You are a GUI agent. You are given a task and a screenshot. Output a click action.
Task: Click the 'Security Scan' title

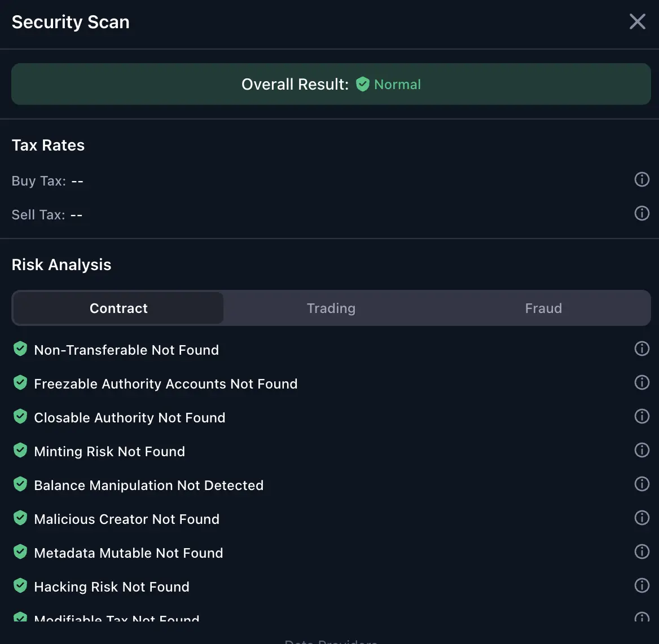pyautogui.click(x=71, y=22)
